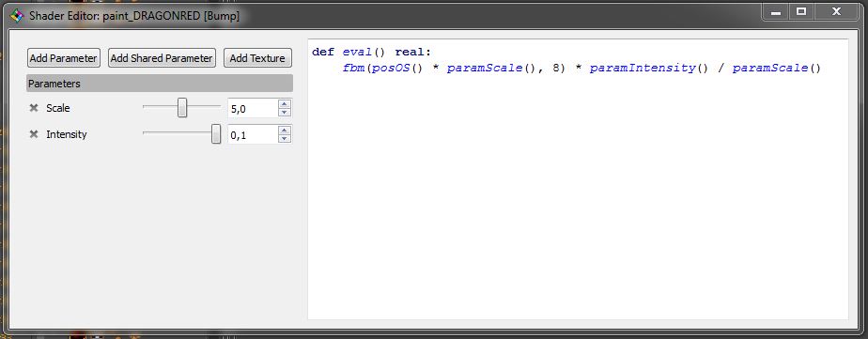Click the Intensity value field showing 0,1

pyautogui.click(x=253, y=134)
